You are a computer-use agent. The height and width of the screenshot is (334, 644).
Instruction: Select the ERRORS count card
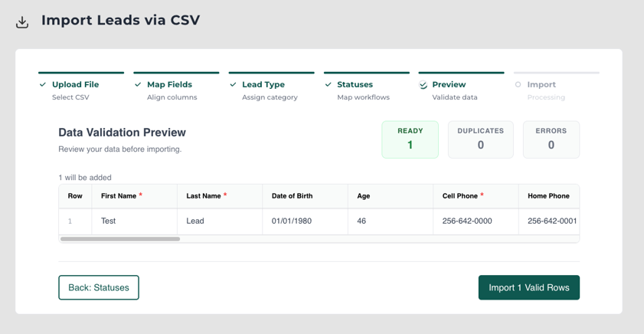pos(551,139)
